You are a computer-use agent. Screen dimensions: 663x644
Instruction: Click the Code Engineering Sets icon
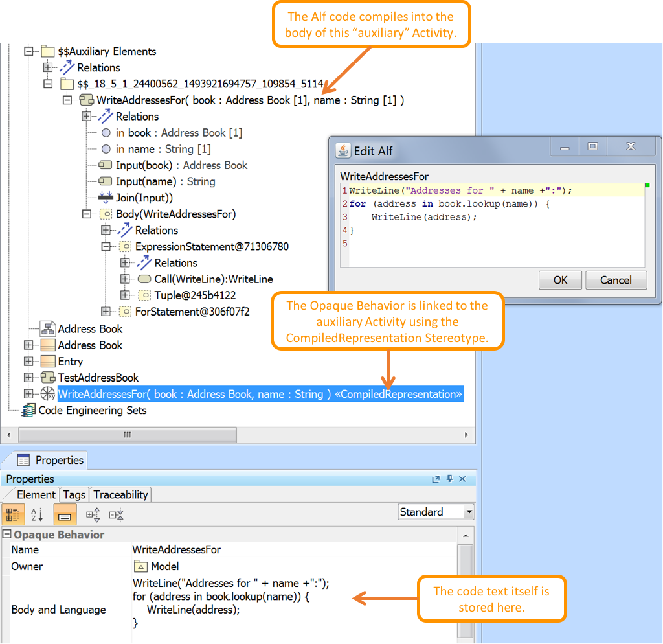point(28,411)
